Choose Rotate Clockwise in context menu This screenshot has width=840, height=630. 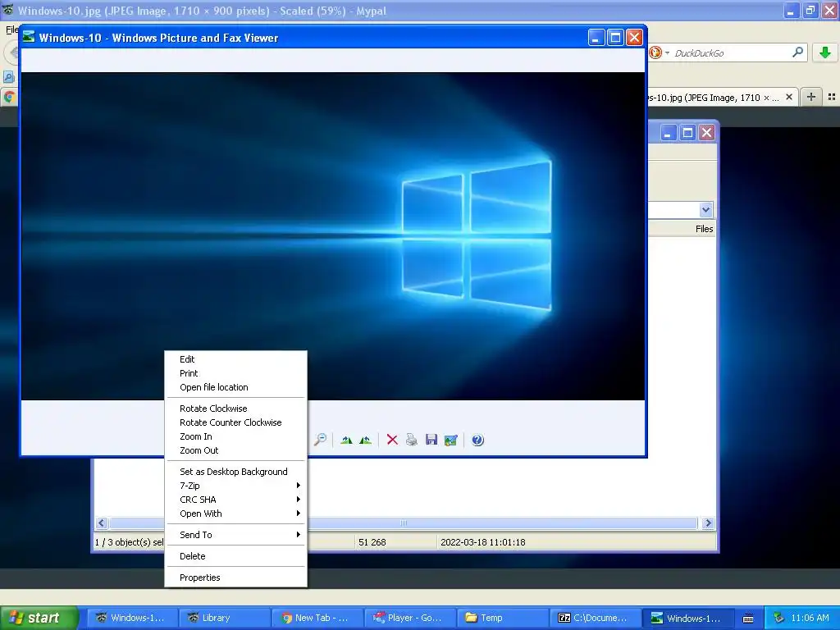click(x=235, y=409)
